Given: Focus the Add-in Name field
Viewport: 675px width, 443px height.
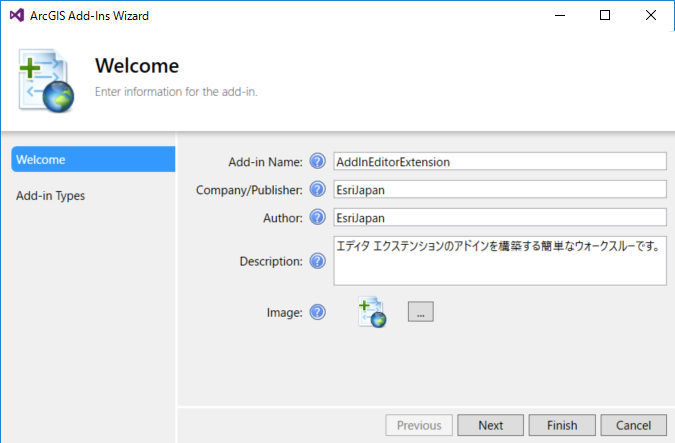Looking at the screenshot, I should click(500, 161).
